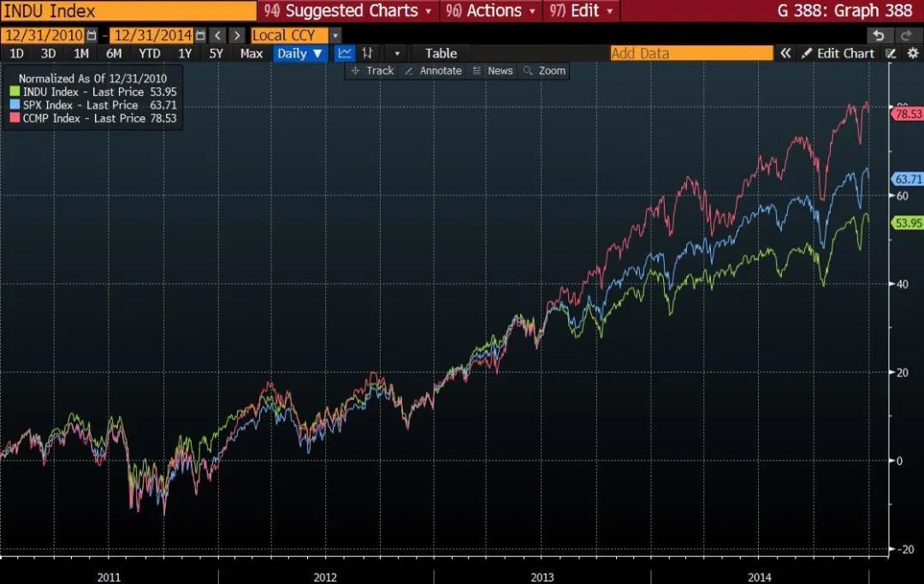Click the 2012 label on time axis
The image size is (924, 584).
tap(325, 577)
